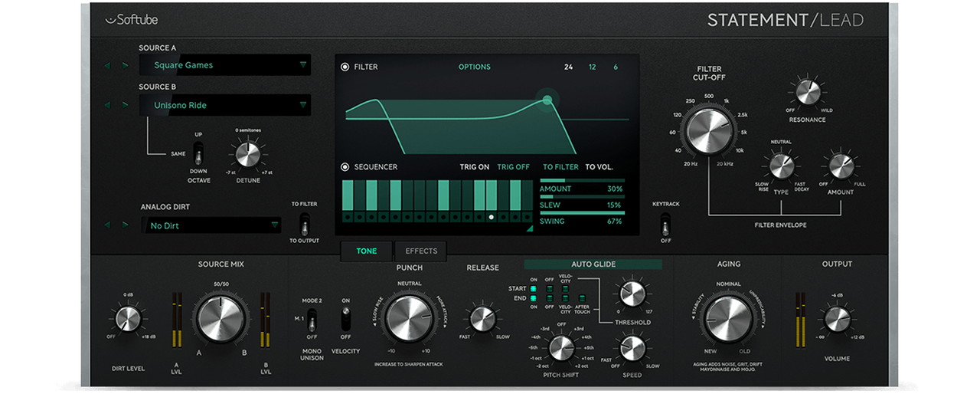980x394 pixels.
Task: Flip the Velocity on/off switch
Action: (x=345, y=318)
